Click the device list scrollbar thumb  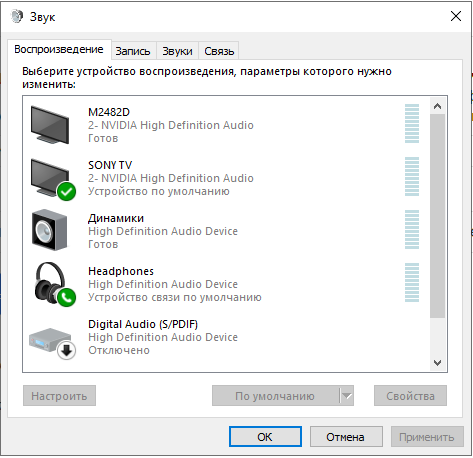pos(437,216)
